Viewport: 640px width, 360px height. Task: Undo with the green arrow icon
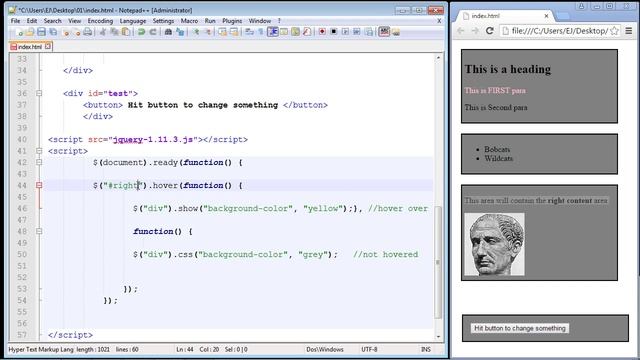point(141,32)
